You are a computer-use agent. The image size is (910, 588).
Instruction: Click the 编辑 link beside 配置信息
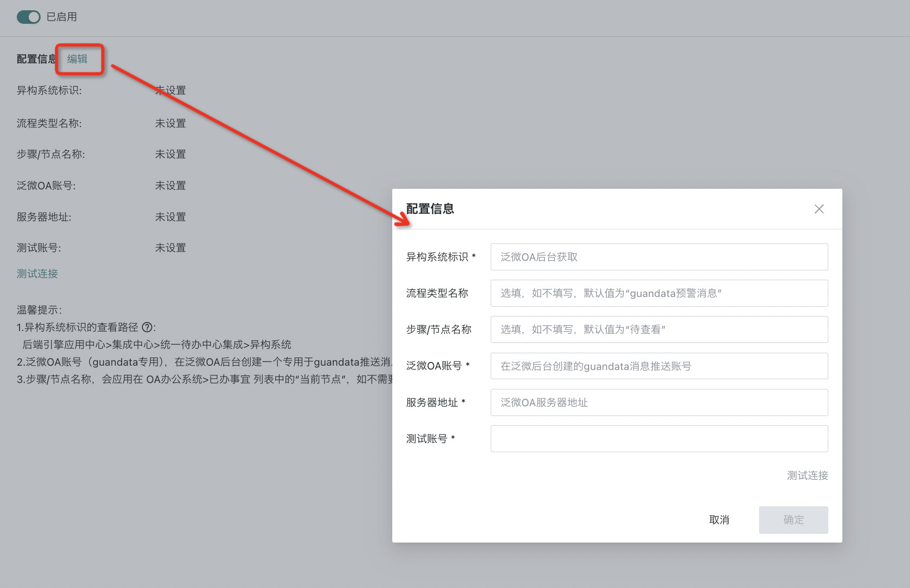(x=77, y=59)
